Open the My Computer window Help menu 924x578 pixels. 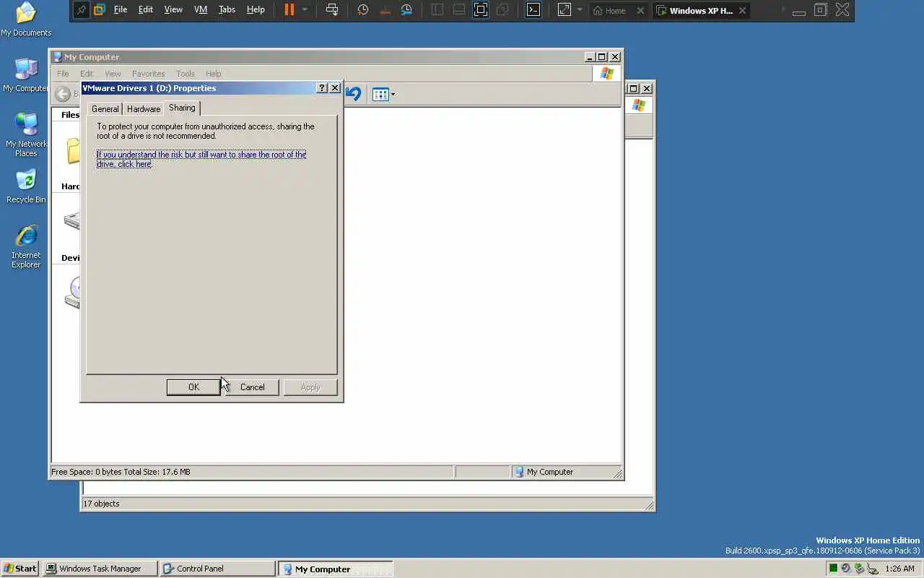(213, 74)
